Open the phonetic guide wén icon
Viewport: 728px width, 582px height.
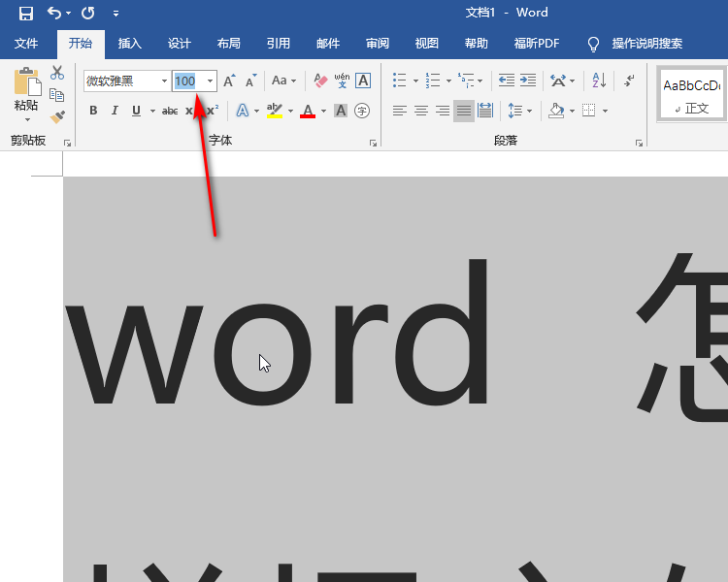[x=343, y=81]
